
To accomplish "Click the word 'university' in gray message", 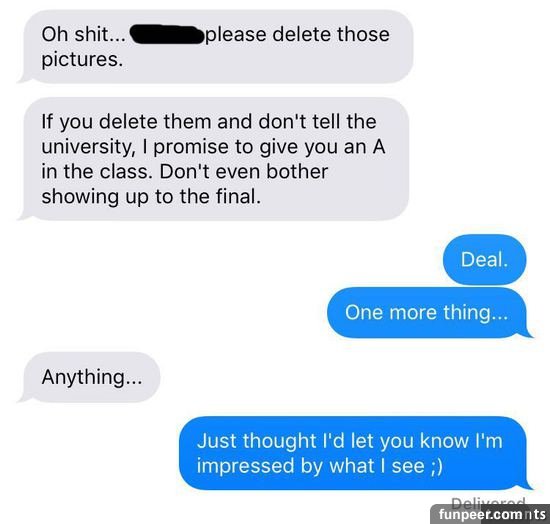I will pos(86,147).
